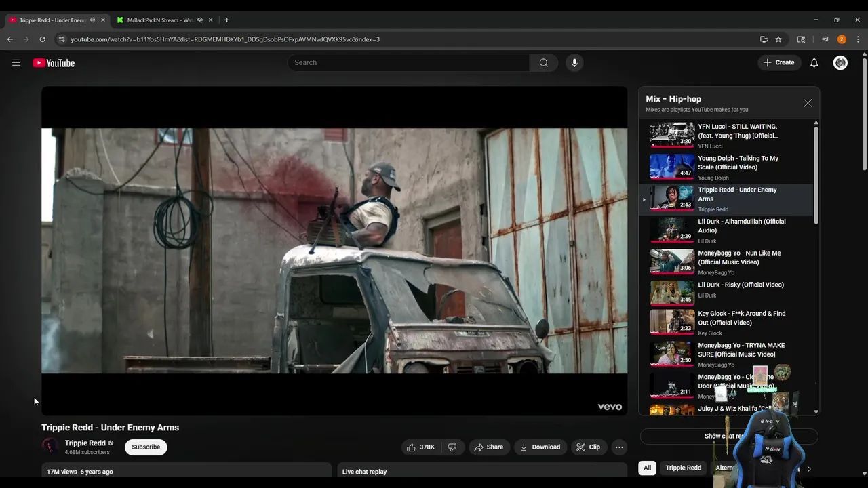Open the Chrome three-dot menu

click(x=858, y=39)
